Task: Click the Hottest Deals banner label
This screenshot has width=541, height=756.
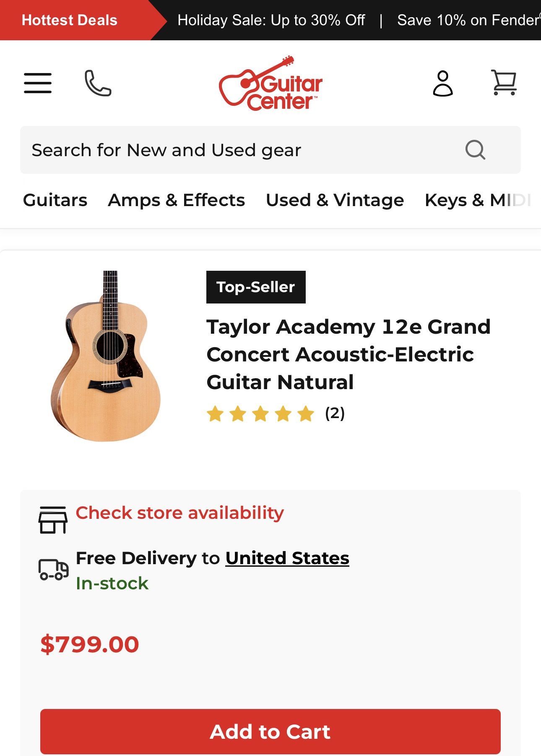Action: click(x=70, y=20)
